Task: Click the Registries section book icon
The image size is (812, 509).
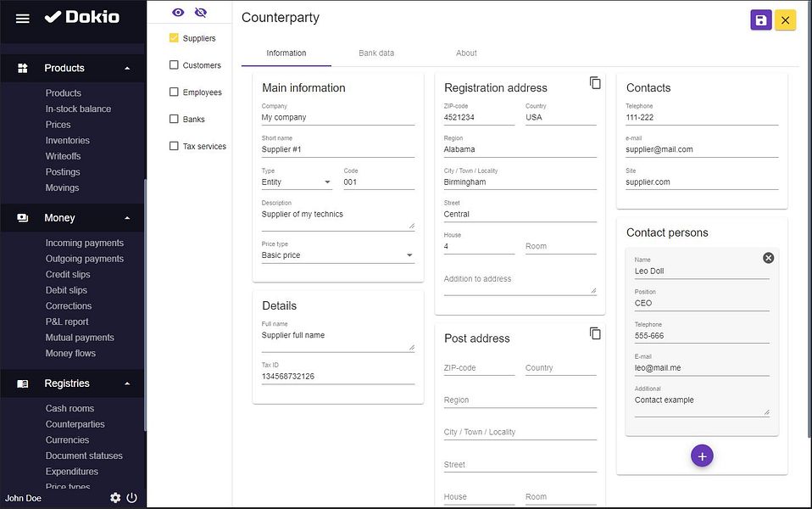Action: (x=22, y=383)
